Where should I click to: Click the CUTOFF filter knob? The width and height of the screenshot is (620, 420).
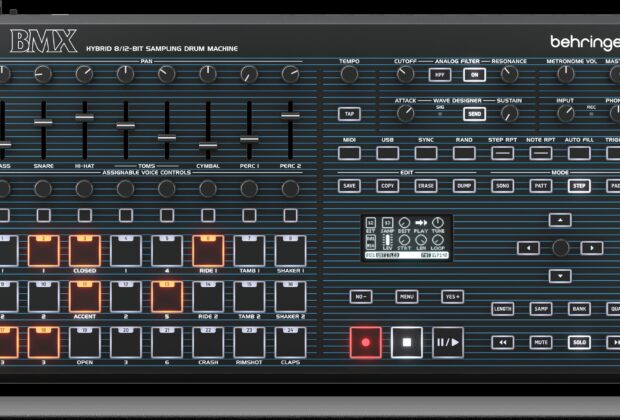click(x=406, y=74)
